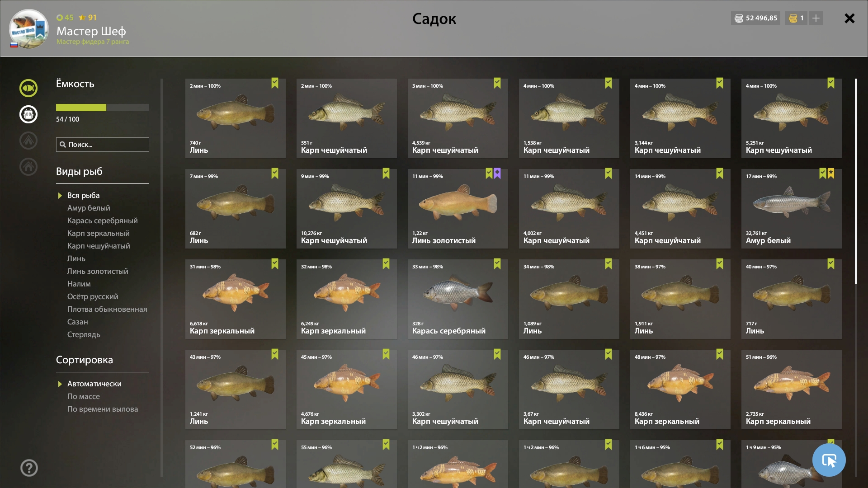Select sort option По времени вылова
Screen dimensions: 868x488
103,409
